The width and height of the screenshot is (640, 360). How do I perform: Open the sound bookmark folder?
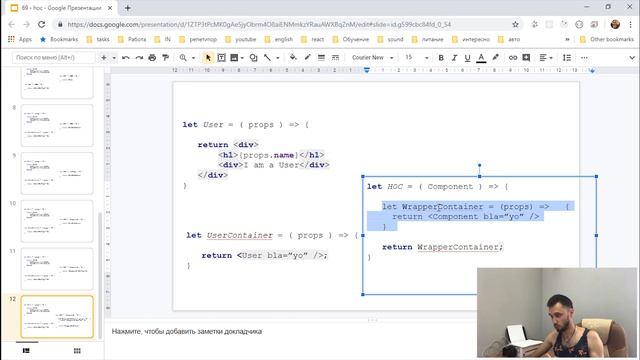coord(390,39)
